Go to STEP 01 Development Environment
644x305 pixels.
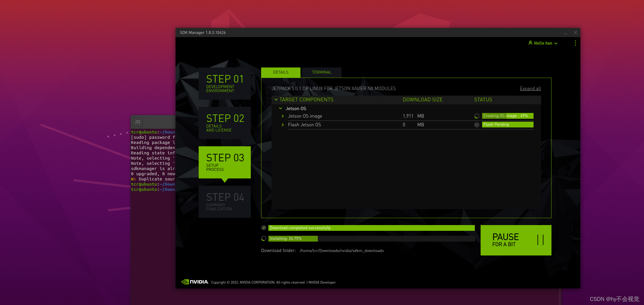pyautogui.click(x=225, y=83)
